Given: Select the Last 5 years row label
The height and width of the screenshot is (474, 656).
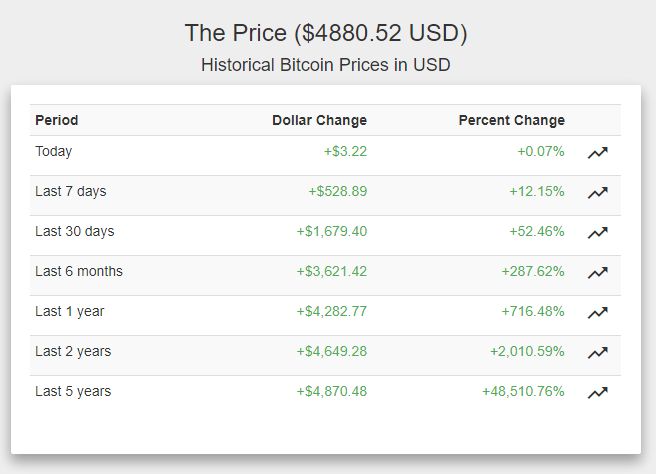Looking at the screenshot, I should [73, 391].
